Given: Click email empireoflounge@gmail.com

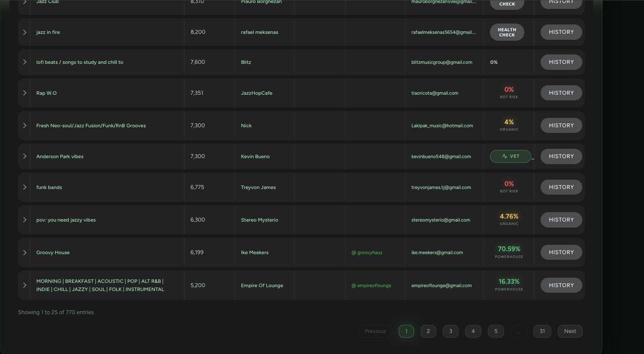Looking at the screenshot, I should tap(441, 285).
